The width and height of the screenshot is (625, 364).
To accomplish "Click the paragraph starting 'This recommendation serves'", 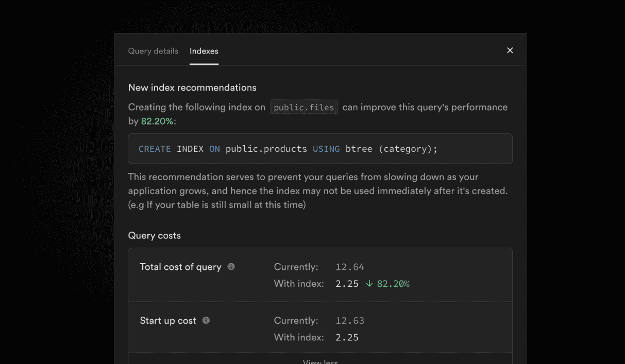I will pos(318,191).
